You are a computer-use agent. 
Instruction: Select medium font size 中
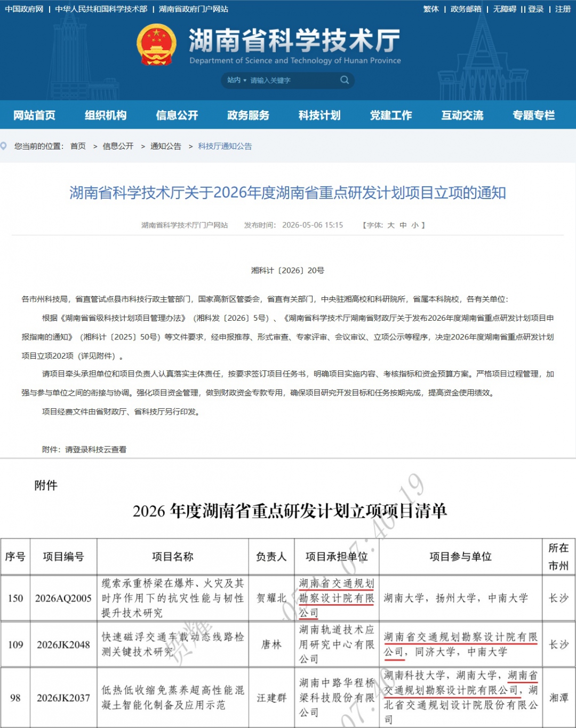tap(403, 225)
